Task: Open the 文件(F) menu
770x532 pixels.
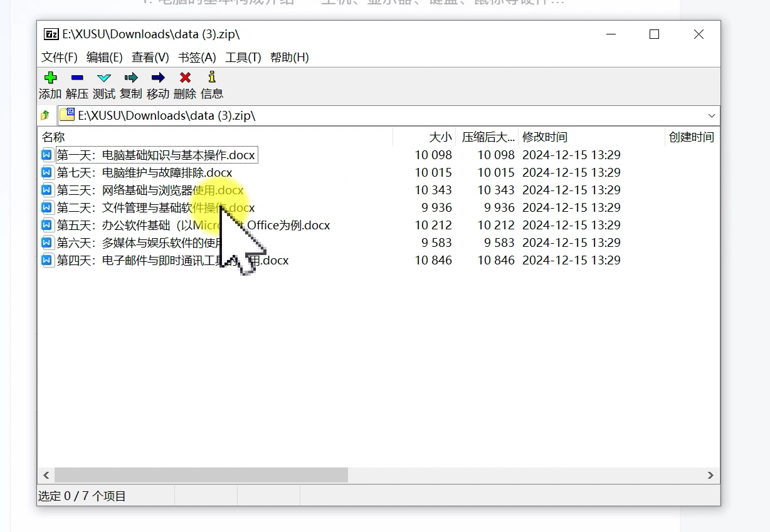Action: tap(60, 58)
